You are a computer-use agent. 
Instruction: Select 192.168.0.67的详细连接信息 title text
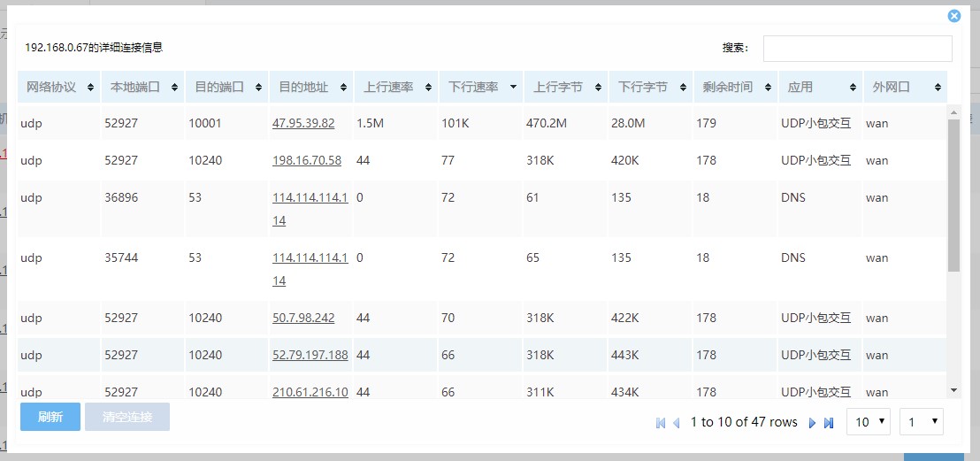click(94, 48)
